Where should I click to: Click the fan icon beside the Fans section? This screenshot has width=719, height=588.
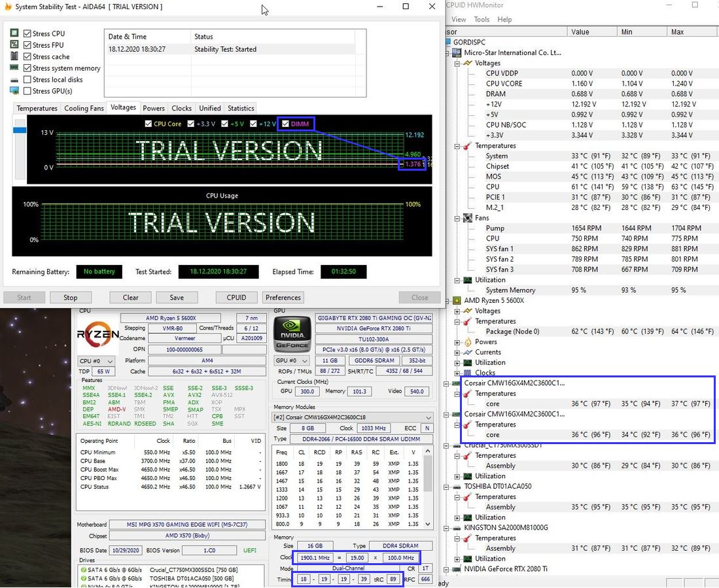tap(467, 218)
